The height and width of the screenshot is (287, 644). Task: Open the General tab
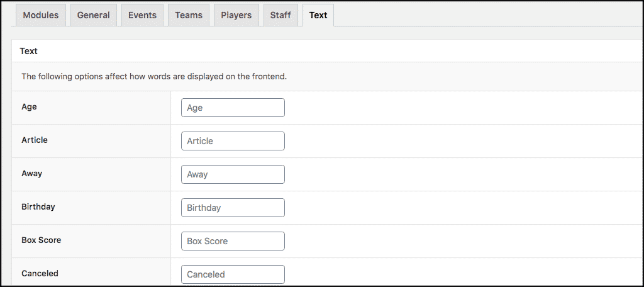click(93, 15)
